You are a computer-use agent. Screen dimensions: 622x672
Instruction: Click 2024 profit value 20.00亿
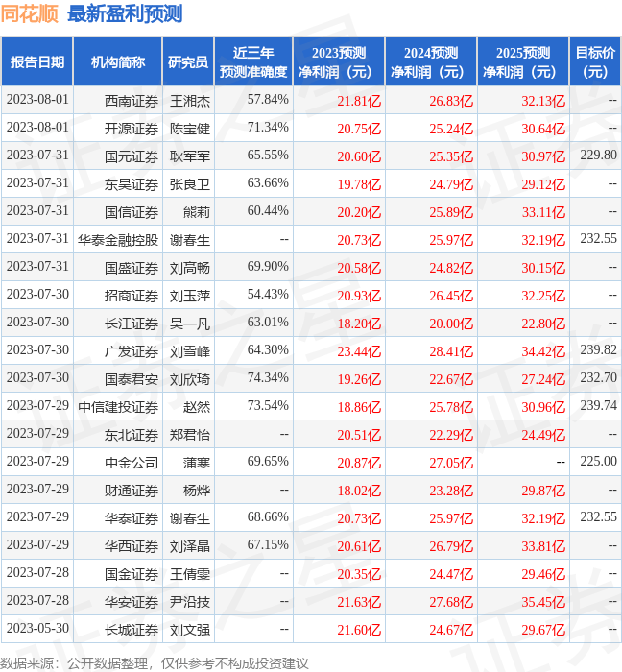pos(451,324)
